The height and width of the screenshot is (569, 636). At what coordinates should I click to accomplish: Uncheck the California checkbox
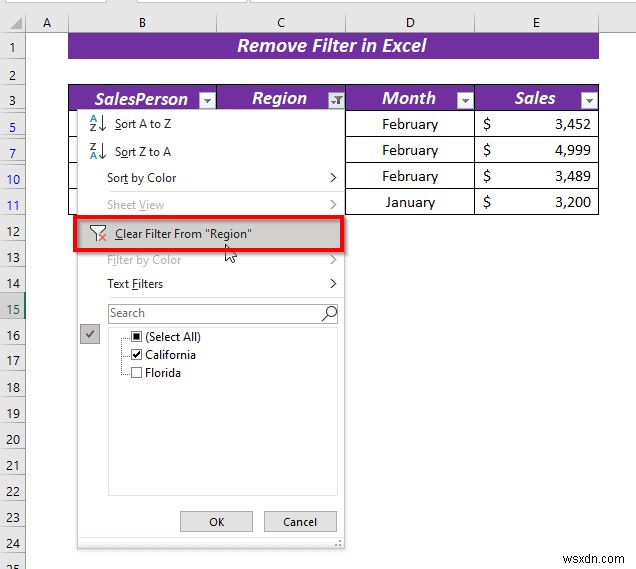point(137,355)
